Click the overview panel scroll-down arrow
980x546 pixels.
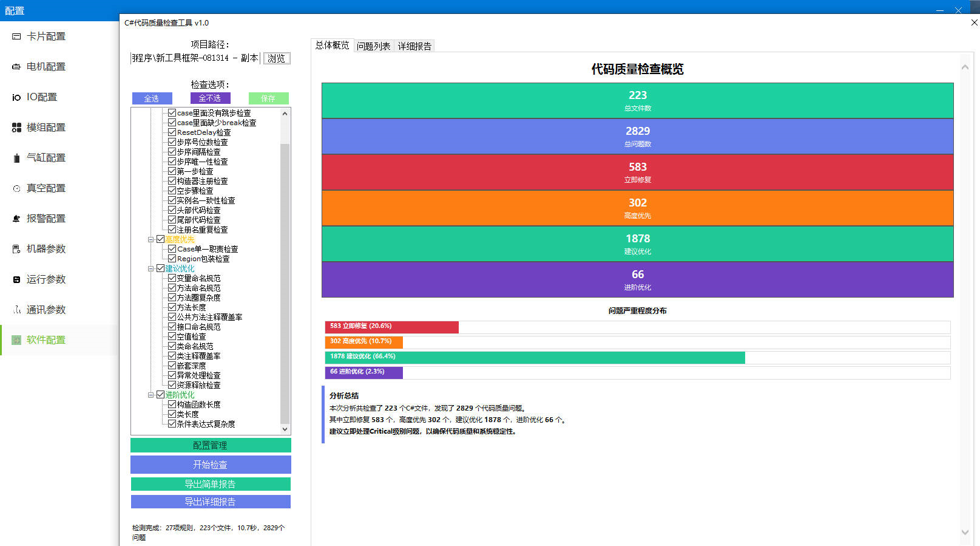[965, 533]
